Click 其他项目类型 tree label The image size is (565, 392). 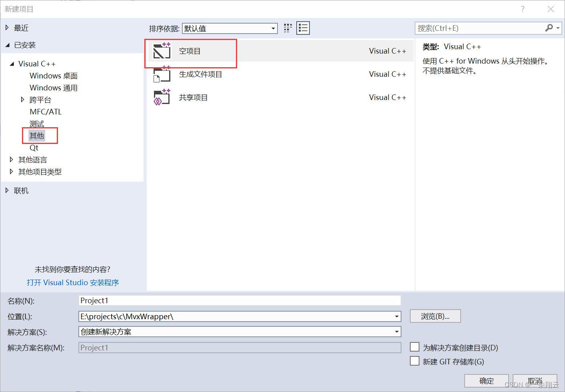click(40, 172)
